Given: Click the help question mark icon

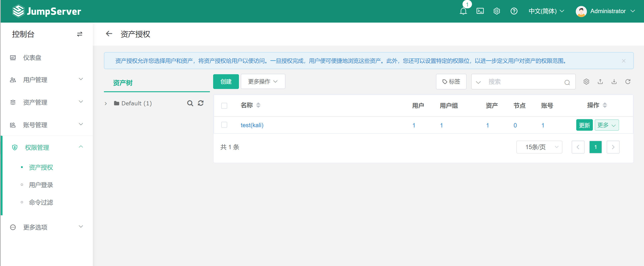Looking at the screenshot, I should tap(514, 11).
